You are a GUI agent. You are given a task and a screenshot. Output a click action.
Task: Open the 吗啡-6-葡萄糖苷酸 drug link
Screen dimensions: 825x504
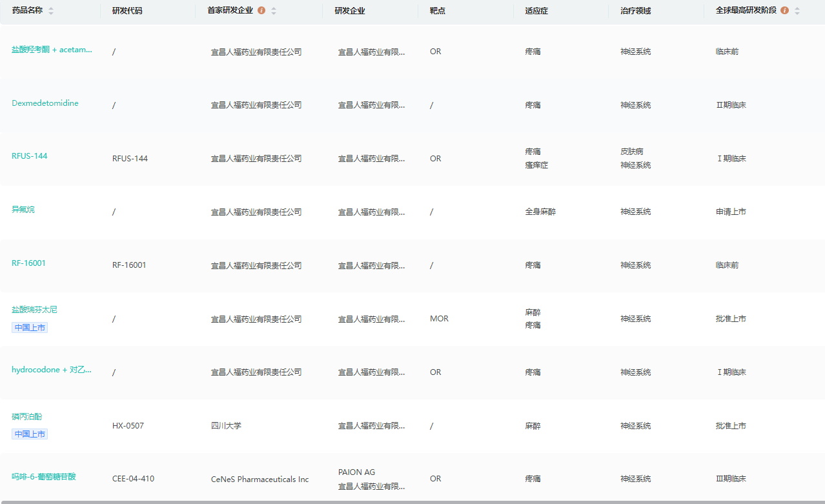click(44, 477)
